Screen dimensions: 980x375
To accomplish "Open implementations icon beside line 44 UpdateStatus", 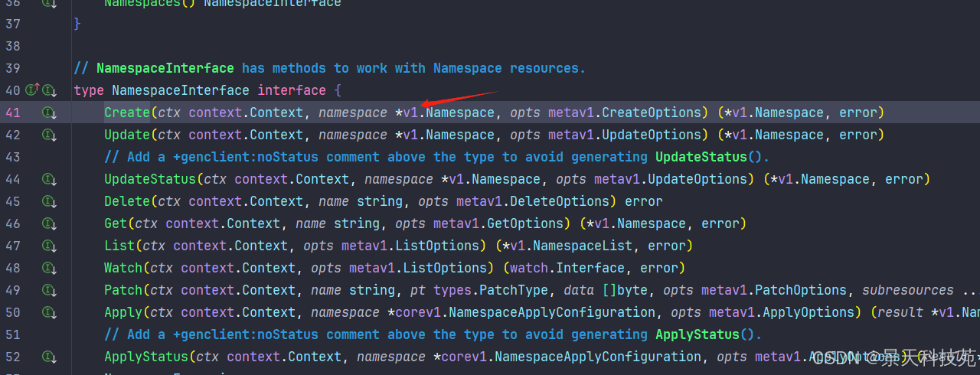I will pyautogui.click(x=50, y=179).
